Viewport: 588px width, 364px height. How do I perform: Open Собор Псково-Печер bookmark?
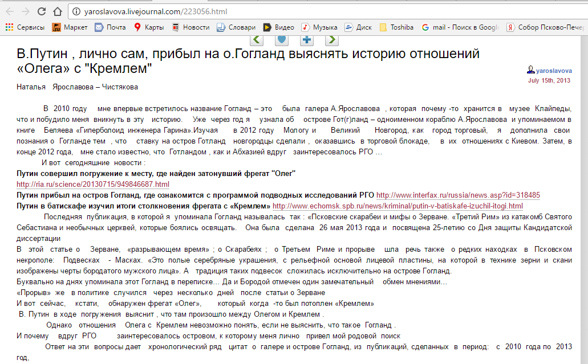click(546, 27)
